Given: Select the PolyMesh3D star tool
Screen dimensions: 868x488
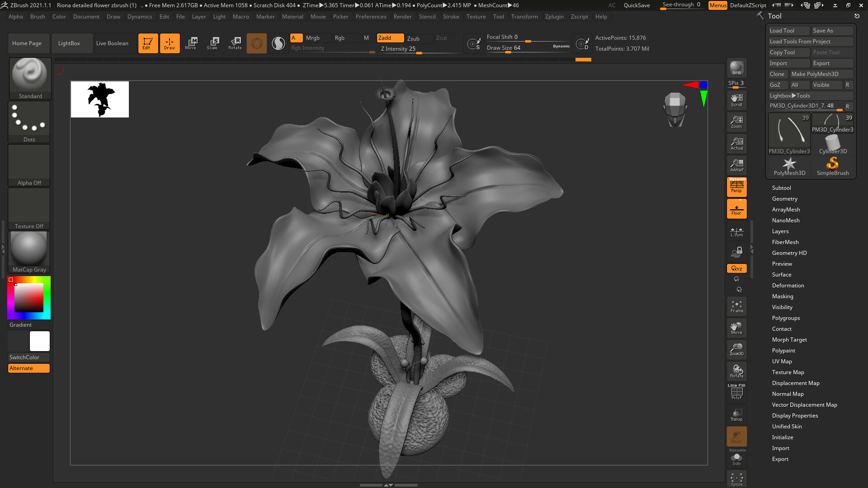Looking at the screenshot, I should (x=789, y=166).
